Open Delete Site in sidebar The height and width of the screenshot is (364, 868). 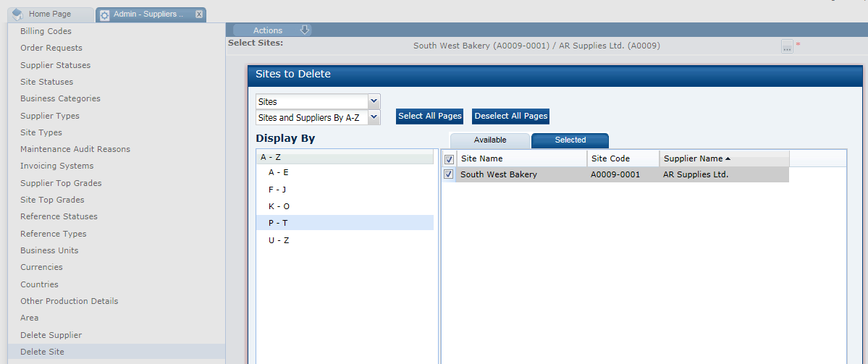[x=117, y=352]
